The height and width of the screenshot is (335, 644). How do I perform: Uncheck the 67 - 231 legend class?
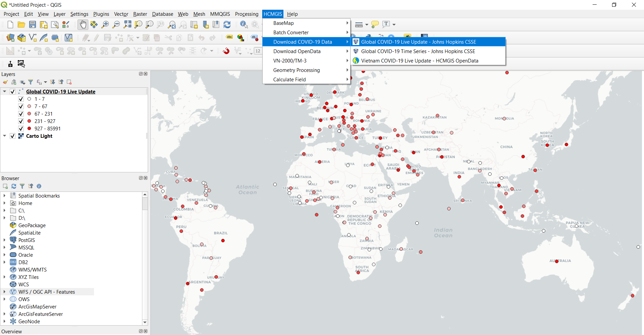coord(21,114)
